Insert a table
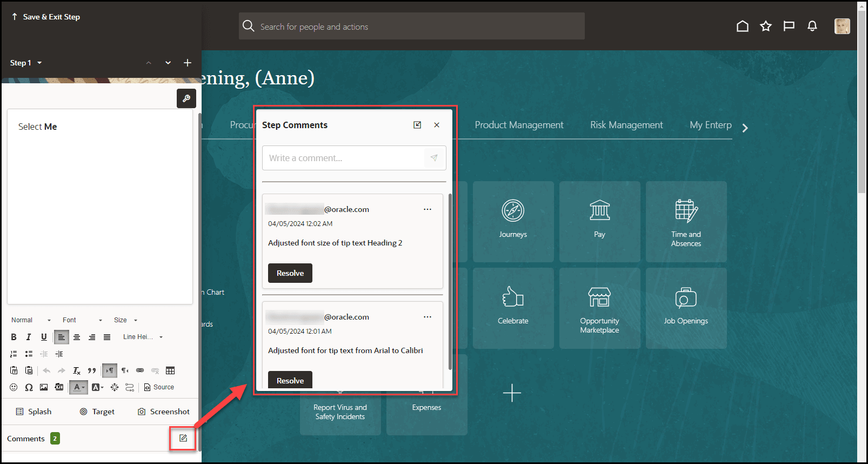The image size is (868, 464). click(x=170, y=370)
